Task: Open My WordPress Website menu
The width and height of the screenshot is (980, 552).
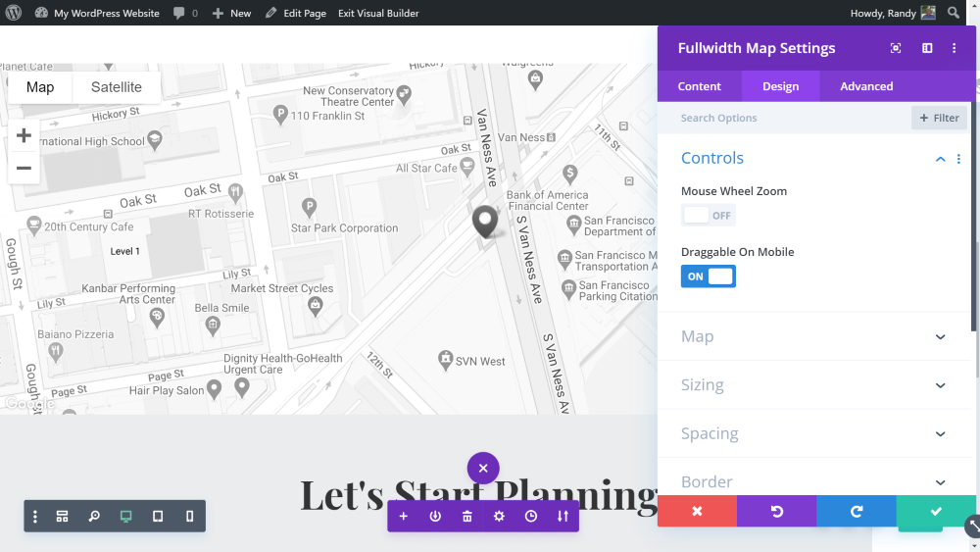Action: [97, 13]
